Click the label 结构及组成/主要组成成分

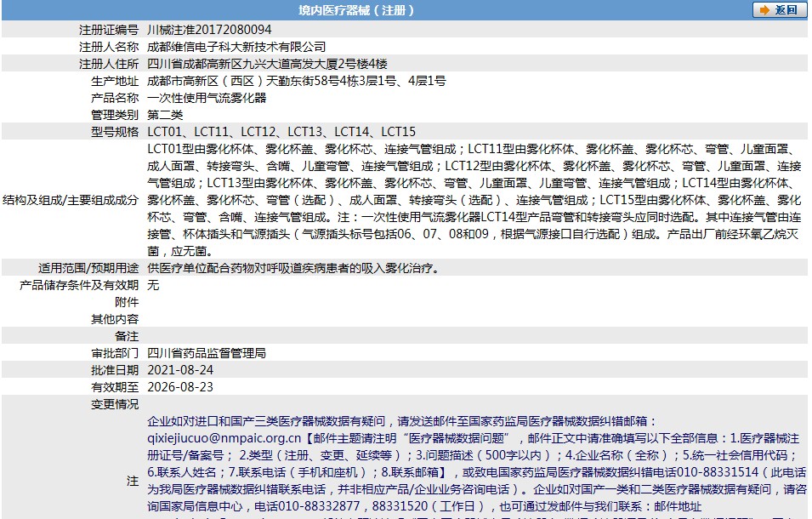click(71, 200)
